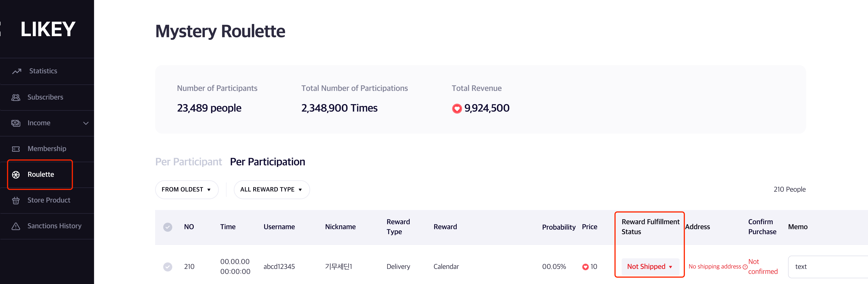Click the nickname 기무세딘1 cell
This screenshot has width=868, height=284.
[339, 267]
